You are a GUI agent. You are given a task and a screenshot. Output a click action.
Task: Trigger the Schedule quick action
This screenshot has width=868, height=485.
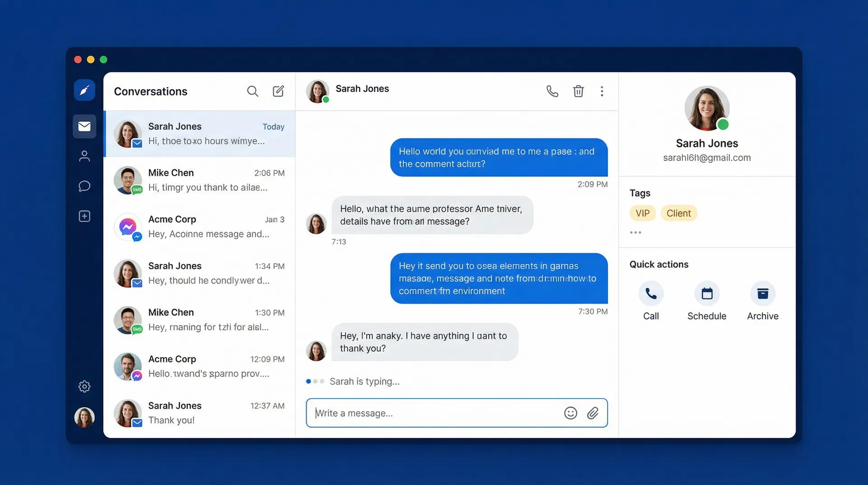coord(707,293)
